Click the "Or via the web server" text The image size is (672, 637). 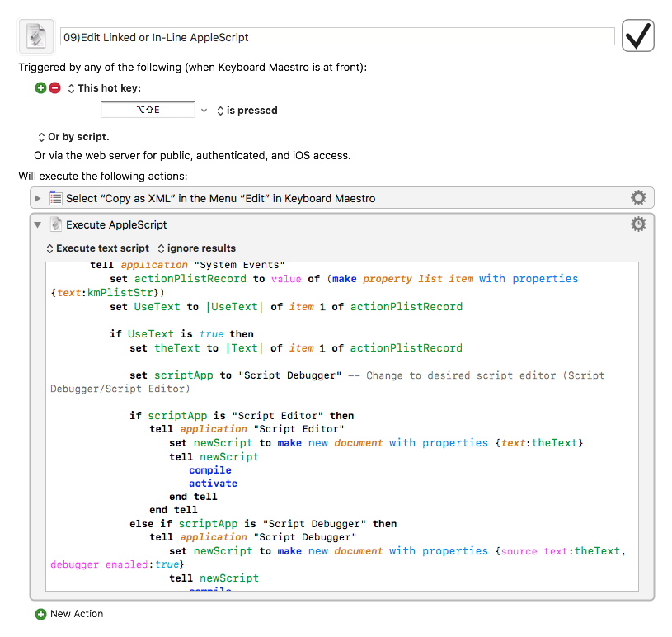click(192, 156)
